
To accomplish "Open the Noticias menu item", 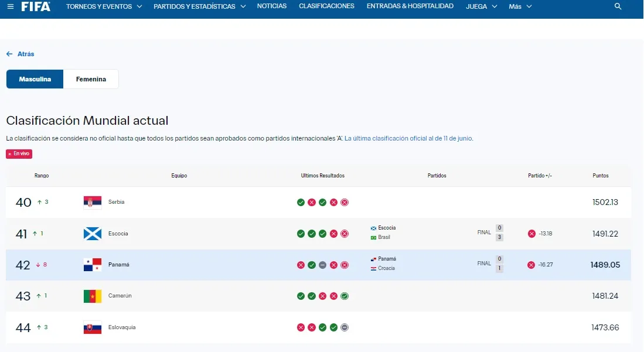I will point(272,6).
